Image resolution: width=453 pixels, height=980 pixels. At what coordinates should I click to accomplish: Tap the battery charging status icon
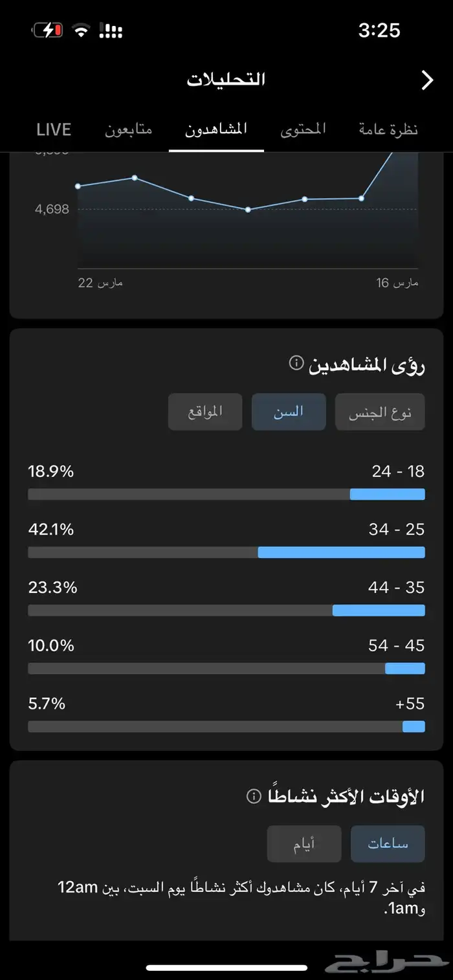point(47,30)
